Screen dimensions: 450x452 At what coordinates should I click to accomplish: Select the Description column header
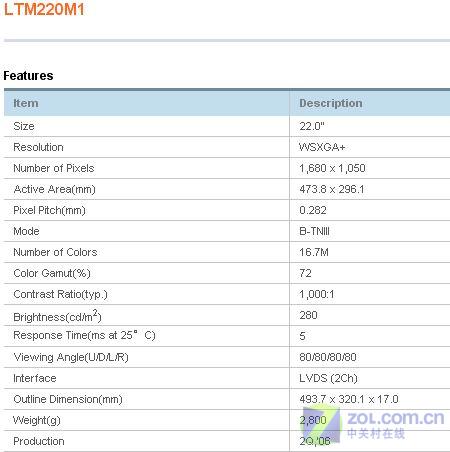tap(331, 103)
